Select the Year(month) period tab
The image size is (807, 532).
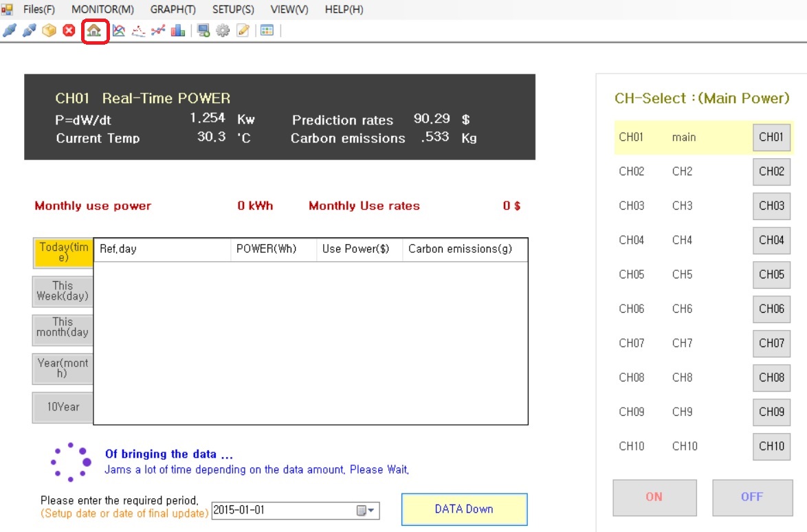click(63, 368)
